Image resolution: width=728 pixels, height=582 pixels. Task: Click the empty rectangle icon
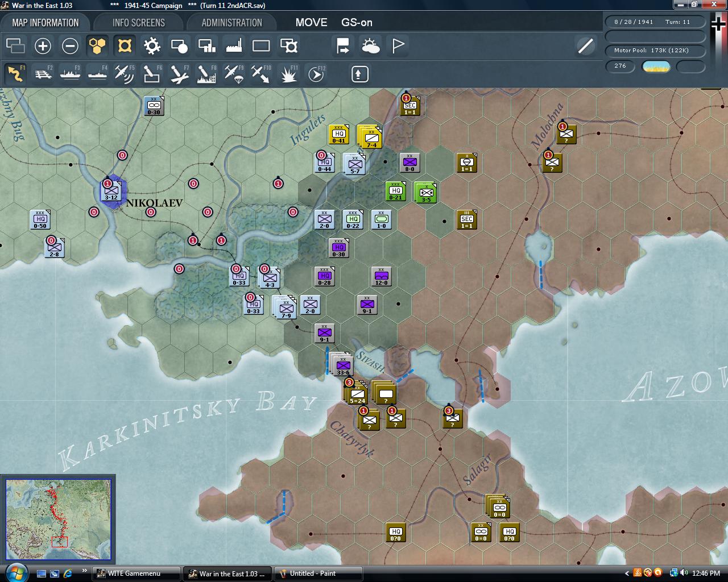pyautogui.click(x=261, y=46)
